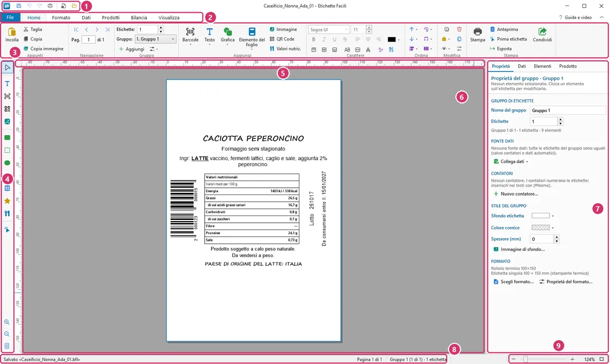610x364 pixels.
Task: Toggle italic text style
Action: [x=324, y=39]
